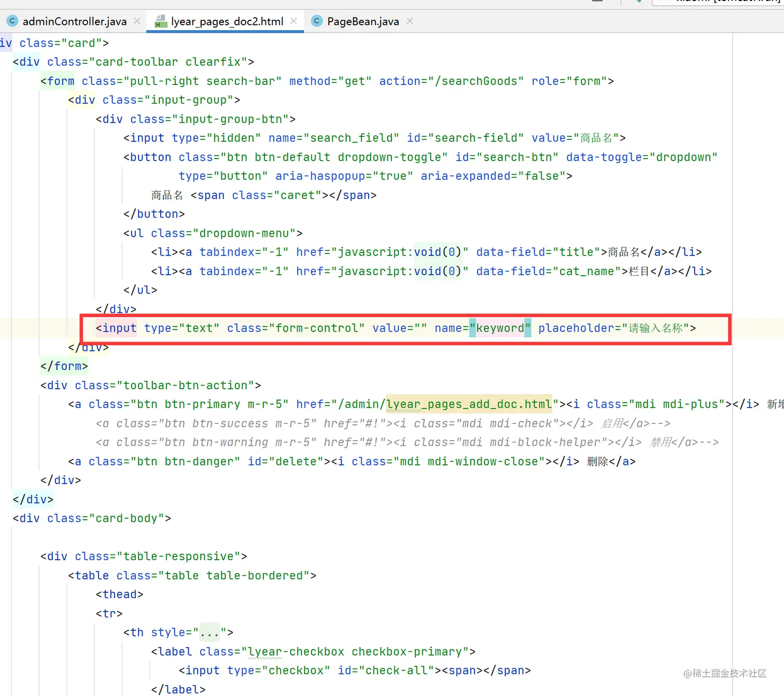Click the <thead> tag
The image size is (784, 696).
(120, 594)
